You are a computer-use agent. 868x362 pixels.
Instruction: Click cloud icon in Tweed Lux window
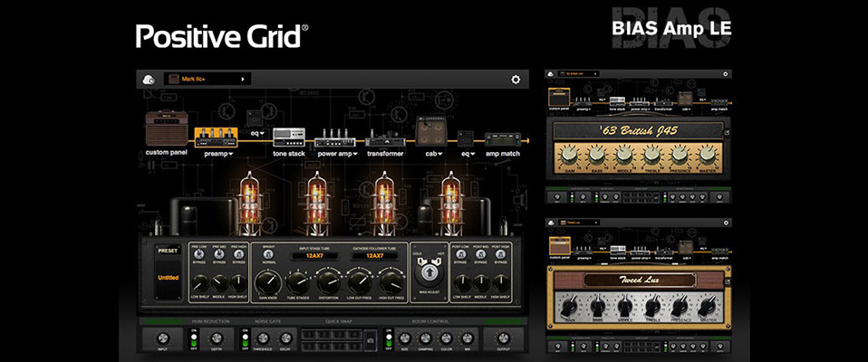[x=551, y=222]
